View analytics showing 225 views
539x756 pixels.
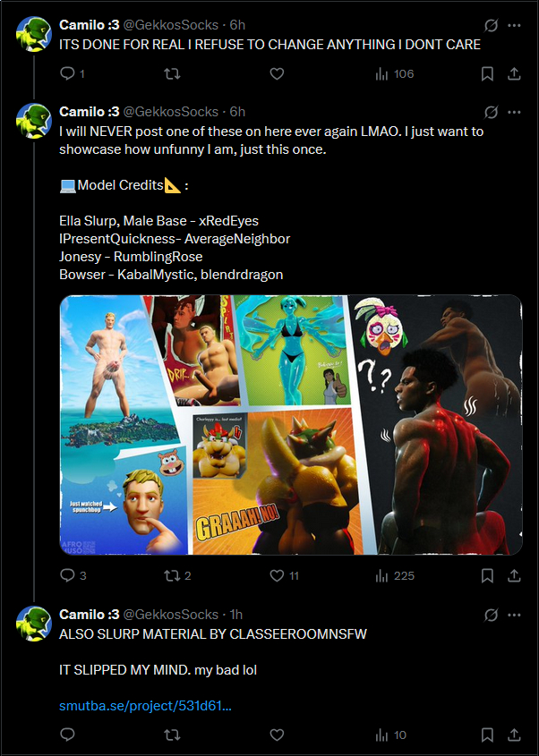[395, 575]
